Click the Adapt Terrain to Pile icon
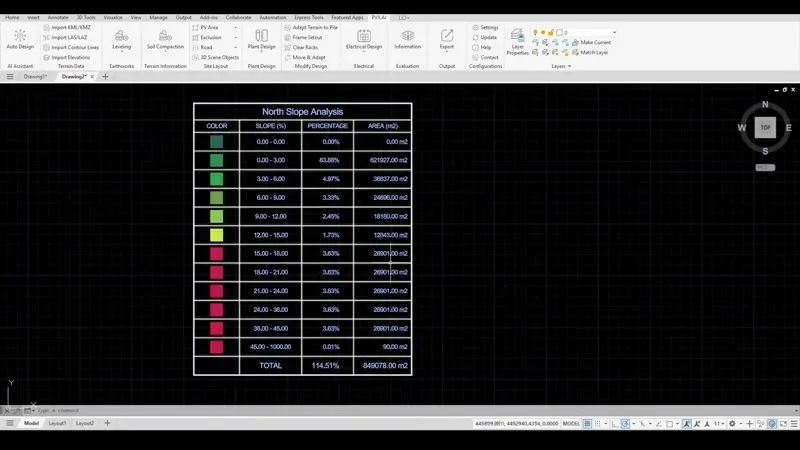This screenshot has width=800, height=450. coord(288,28)
